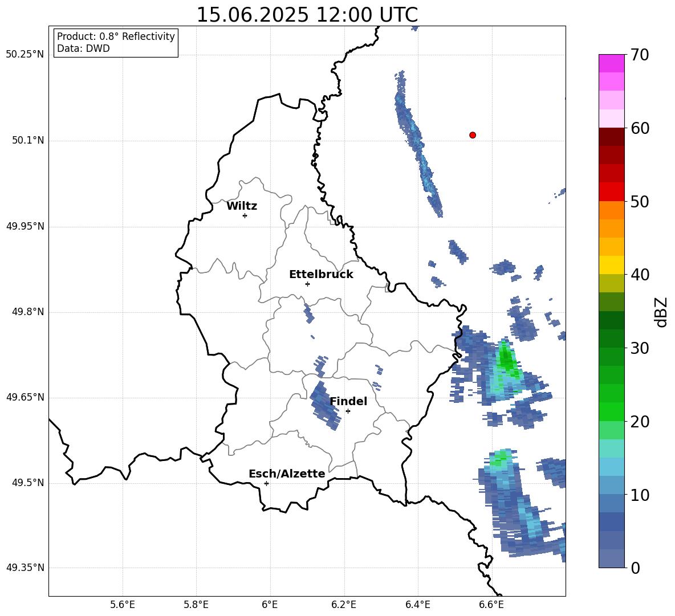This screenshot has width=675, height=616.
Task: Click the Data: DWD text
Action: (83, 48)
